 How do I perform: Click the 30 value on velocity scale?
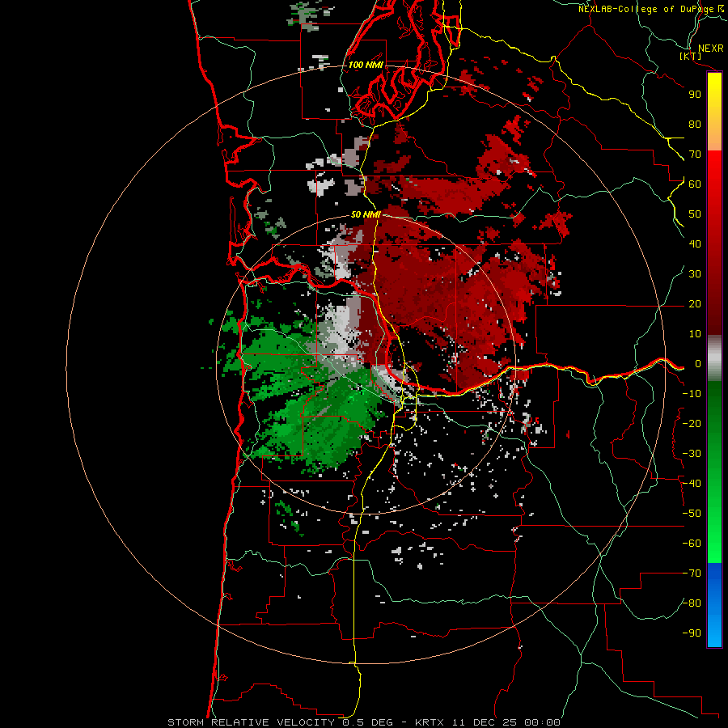[695, 274]
